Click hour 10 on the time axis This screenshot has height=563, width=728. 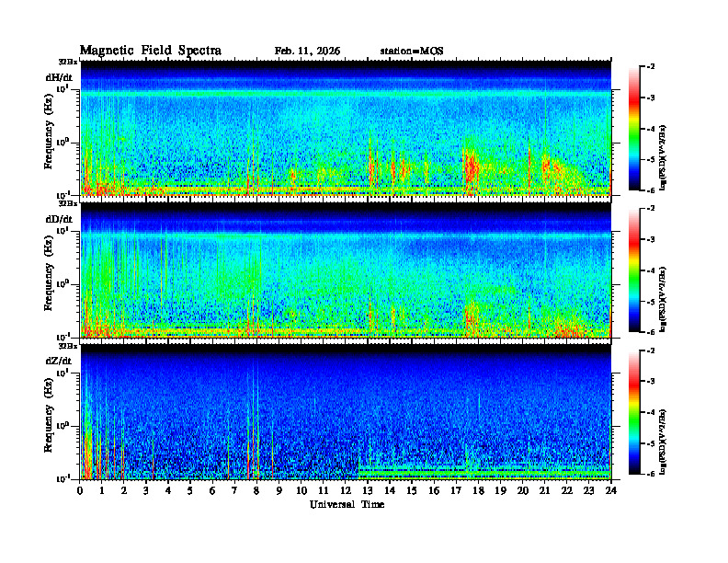tap(301, 490)
